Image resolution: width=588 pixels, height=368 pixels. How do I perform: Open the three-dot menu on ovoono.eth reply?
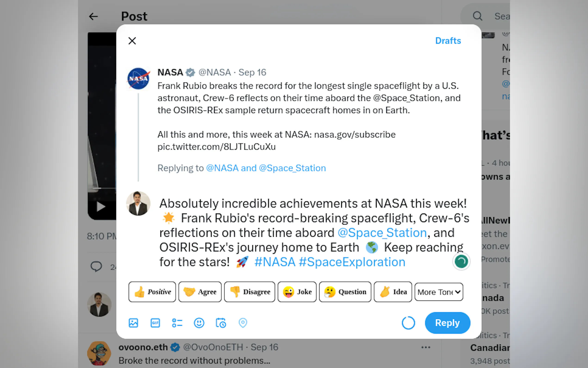(426, 347)
